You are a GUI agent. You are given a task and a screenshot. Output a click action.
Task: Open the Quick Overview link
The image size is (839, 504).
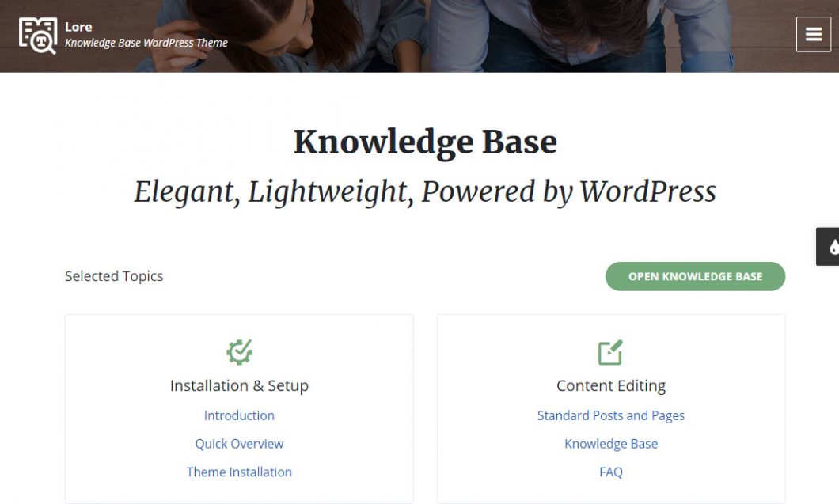pos(239,444)
